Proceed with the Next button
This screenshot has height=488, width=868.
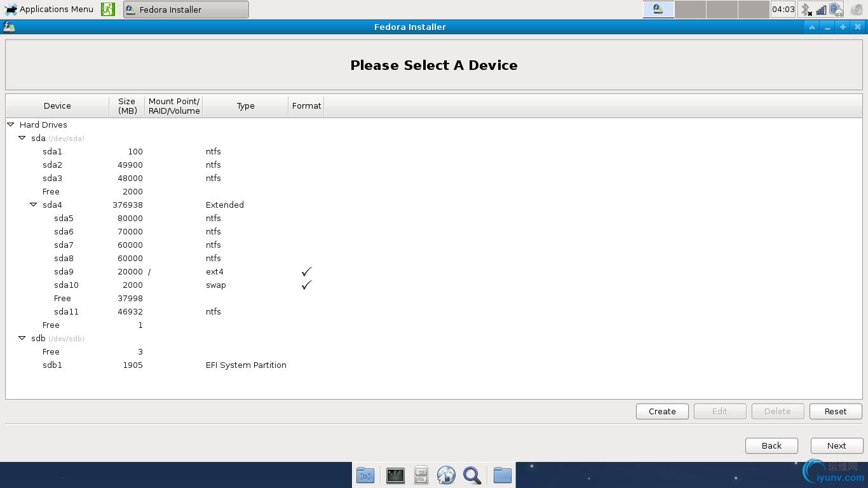coord(837,445)
